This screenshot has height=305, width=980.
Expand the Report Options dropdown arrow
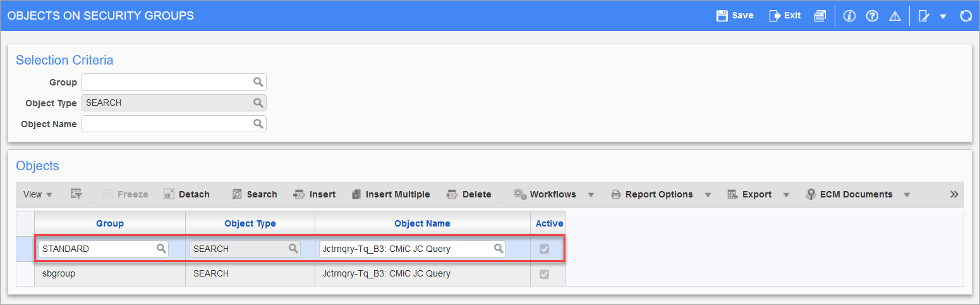(708, 195)
